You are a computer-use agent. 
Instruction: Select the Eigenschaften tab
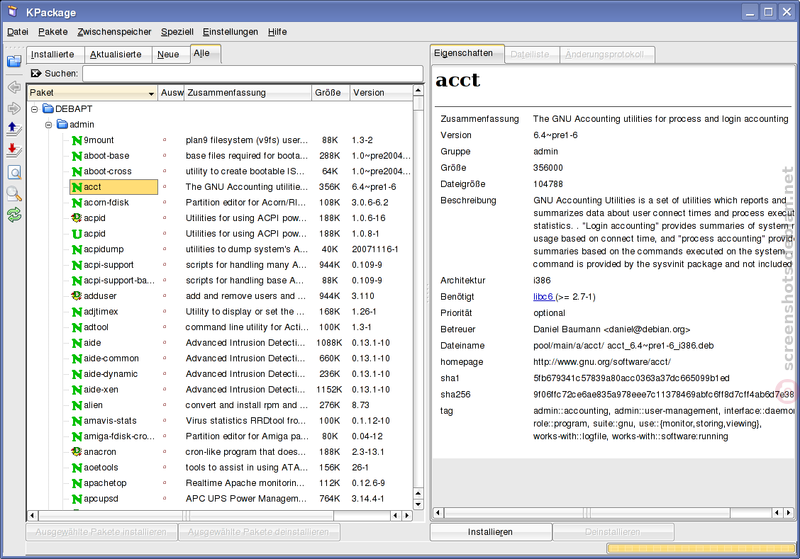coord(466,53)
